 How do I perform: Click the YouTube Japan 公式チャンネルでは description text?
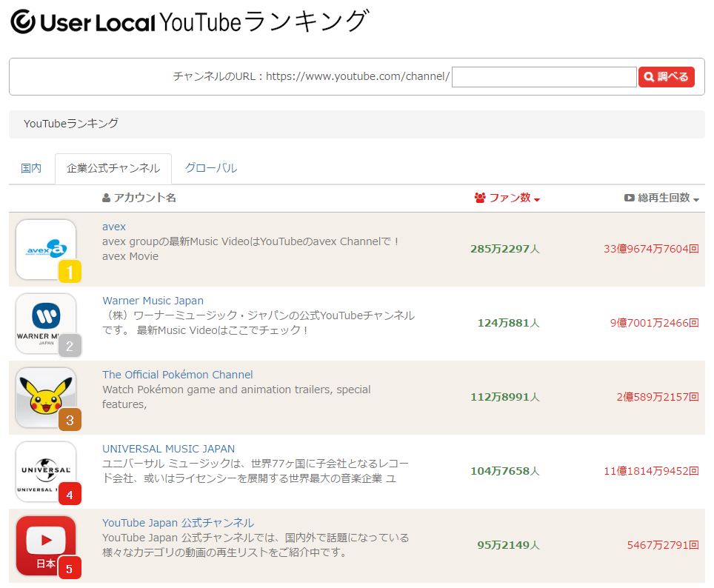point(256,545)
